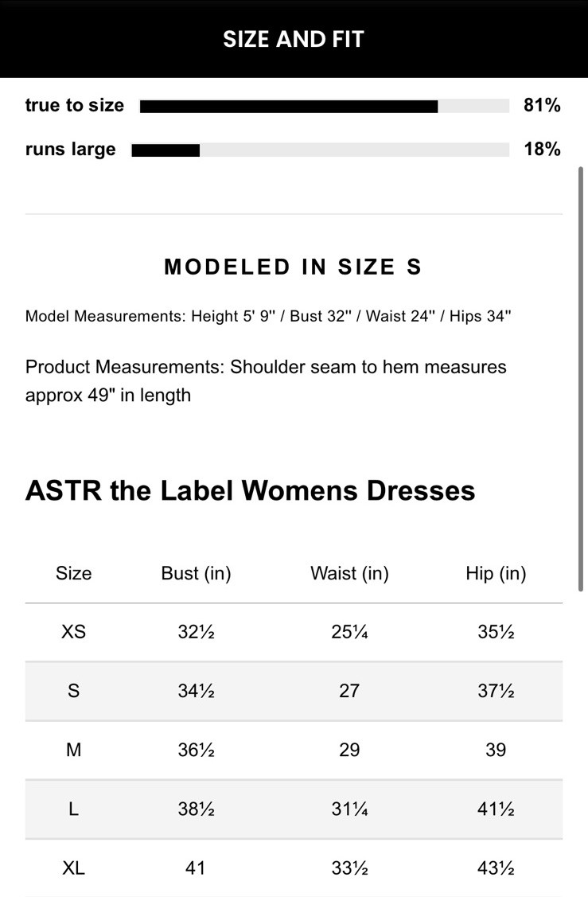Click the ASTR the Label Womens Dresses heading

(x=251, y=490)
